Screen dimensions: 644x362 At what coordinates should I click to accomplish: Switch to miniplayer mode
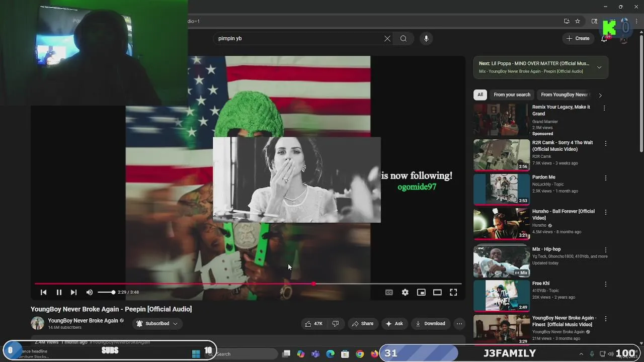coord(421,292)
